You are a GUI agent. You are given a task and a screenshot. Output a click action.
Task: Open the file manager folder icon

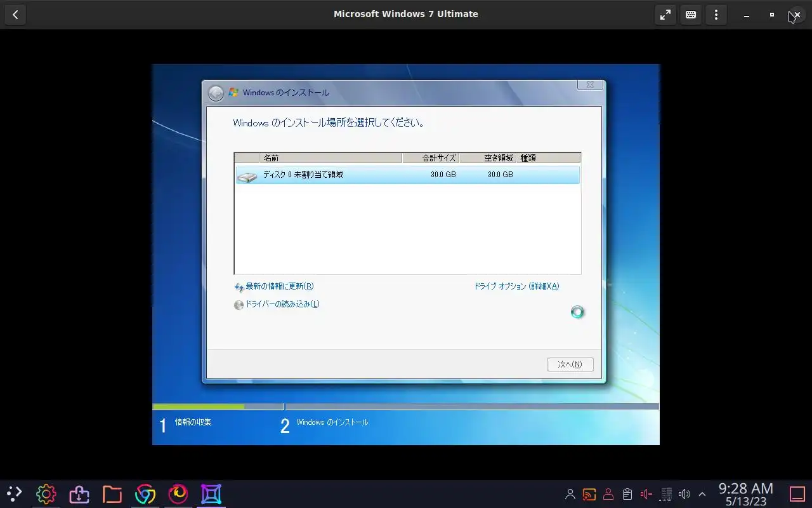(x=112, y=493)
